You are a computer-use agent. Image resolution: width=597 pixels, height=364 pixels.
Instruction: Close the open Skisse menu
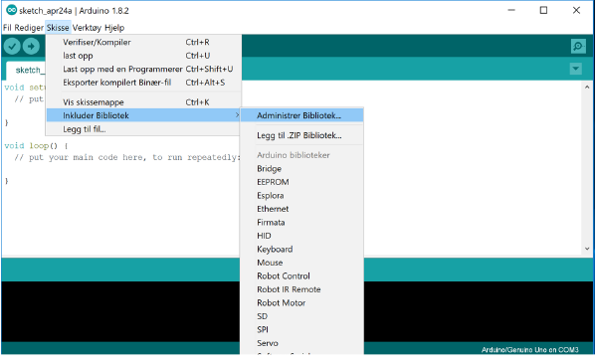tap(58, 28)
